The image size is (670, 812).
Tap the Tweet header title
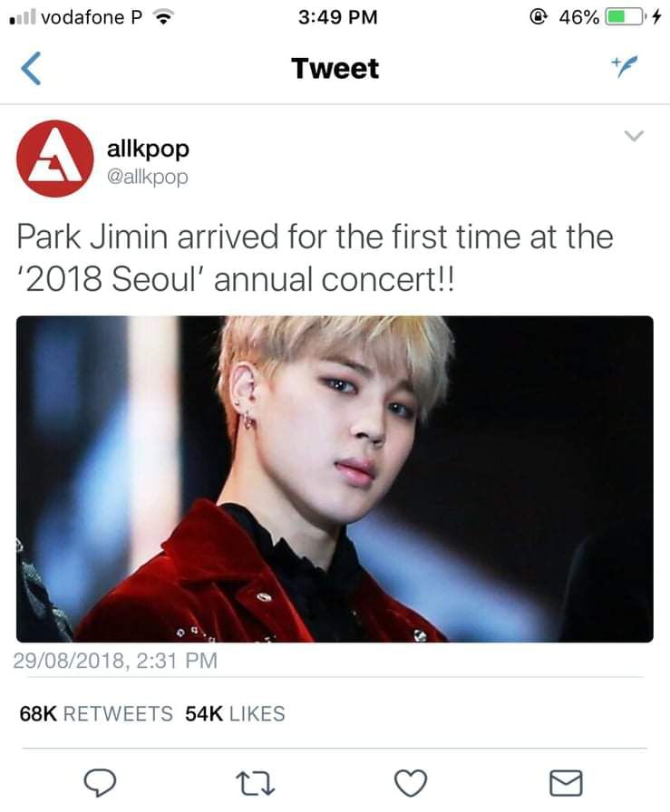(x=335, y=68)
